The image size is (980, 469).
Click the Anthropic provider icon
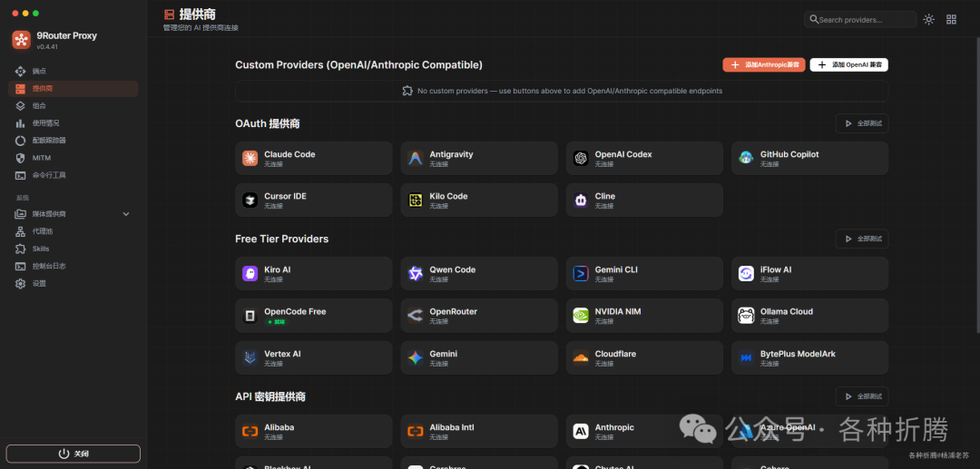coord(581,431)
